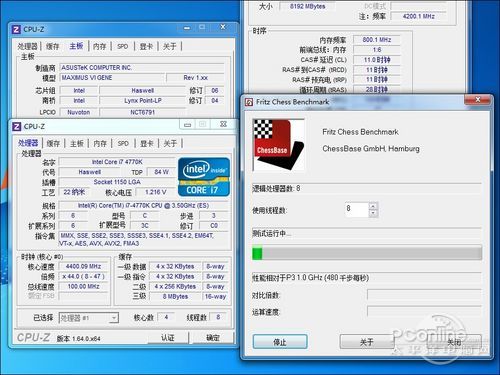This screenshot has width=500, height=375.
Task: Close the back CPU-Z mainboard window
Action: (x=223, y=27)
